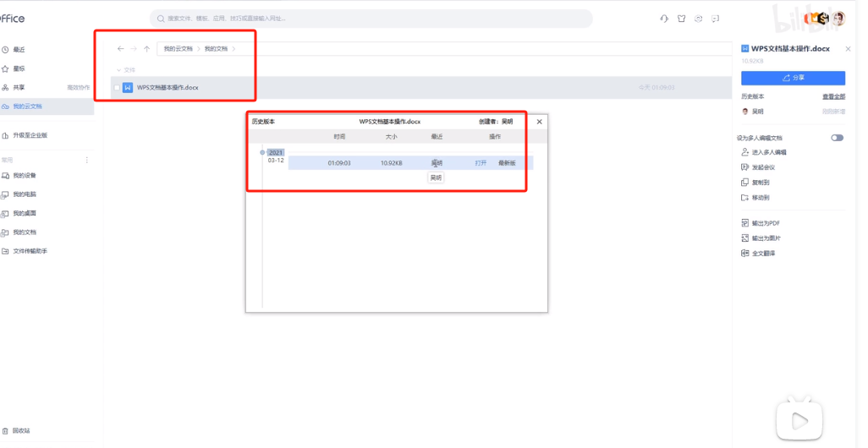This screenshot has width=868, height=448.
Task: Expand chevron after 我的文档 breadcrumb
Action: point(234,49)
